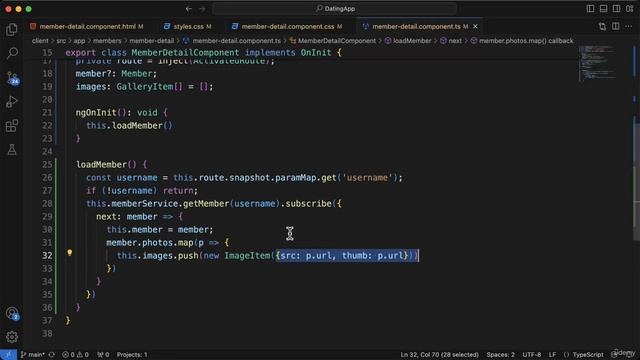Go back with the navigation arrow
The image size is (640, 360).
pyautogui.click(x=189, y=9)
